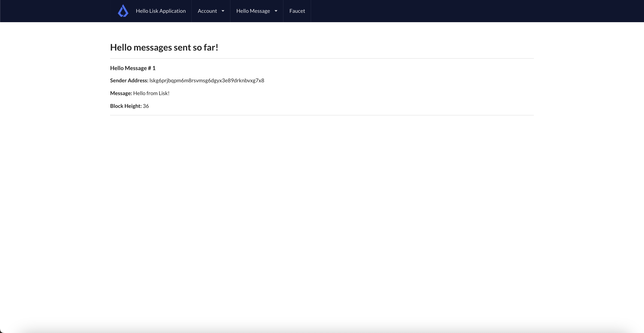Select the Hello Message menu item
Viewport: 644px width, 333px height.
[253, 11]
